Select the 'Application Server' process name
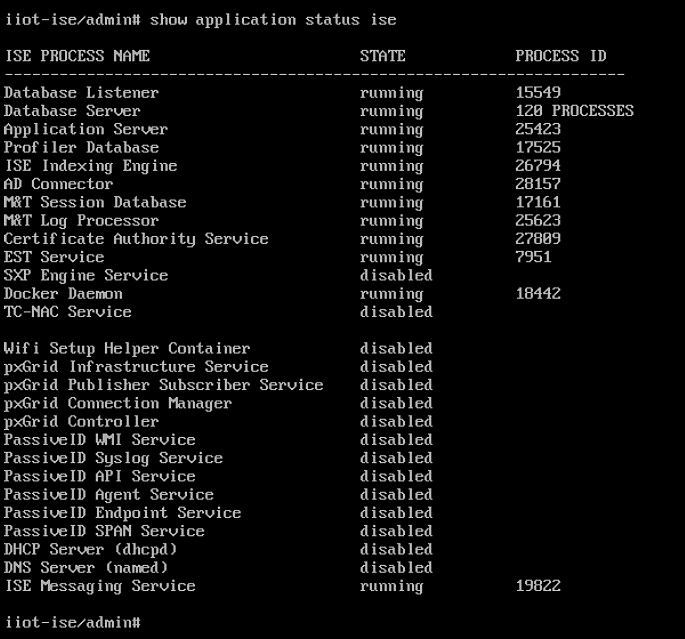 (x=86, y=129)
